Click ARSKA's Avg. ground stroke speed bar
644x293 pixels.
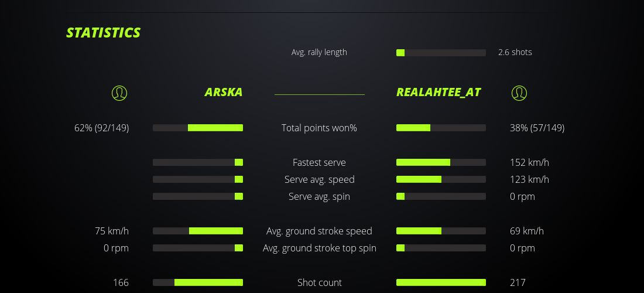coord(198,231)
